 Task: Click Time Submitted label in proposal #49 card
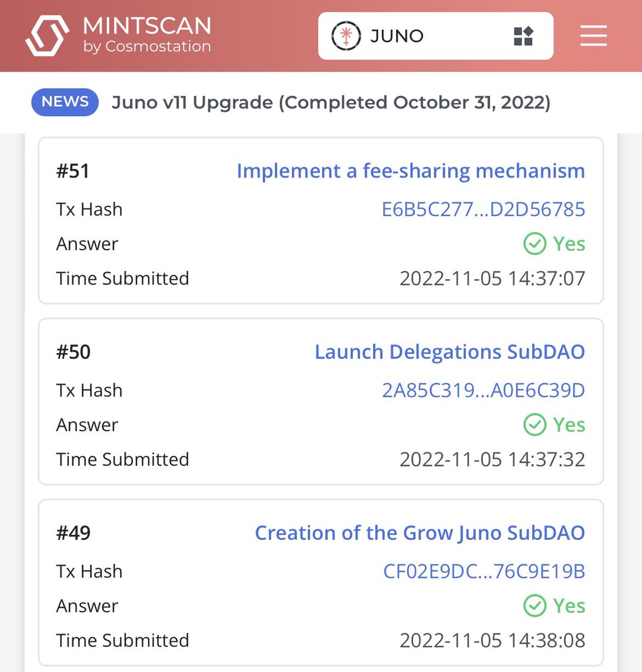pyautogui.click(x=123, y=640)
